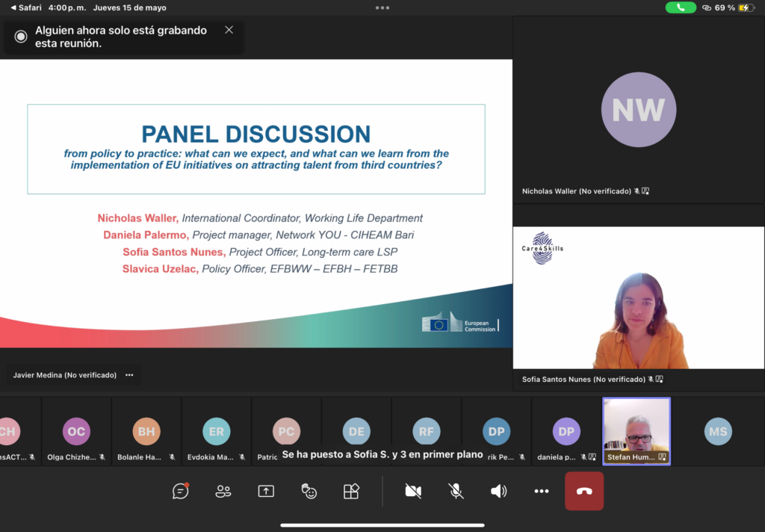Open the raise hand reactions menu
This screenshot has height=532, width=765.
click(x=309, y=491)
